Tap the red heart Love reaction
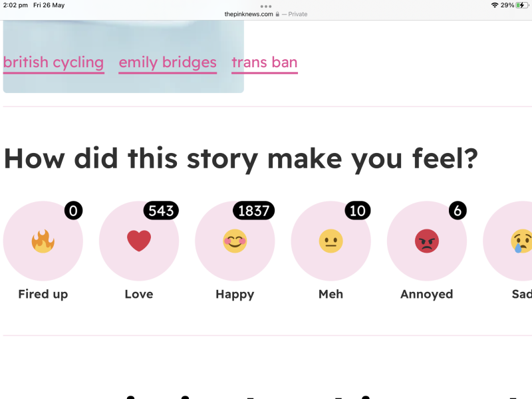Image resolution: width=532 pixels, height=399 pixels. click(x=139, y=241)
